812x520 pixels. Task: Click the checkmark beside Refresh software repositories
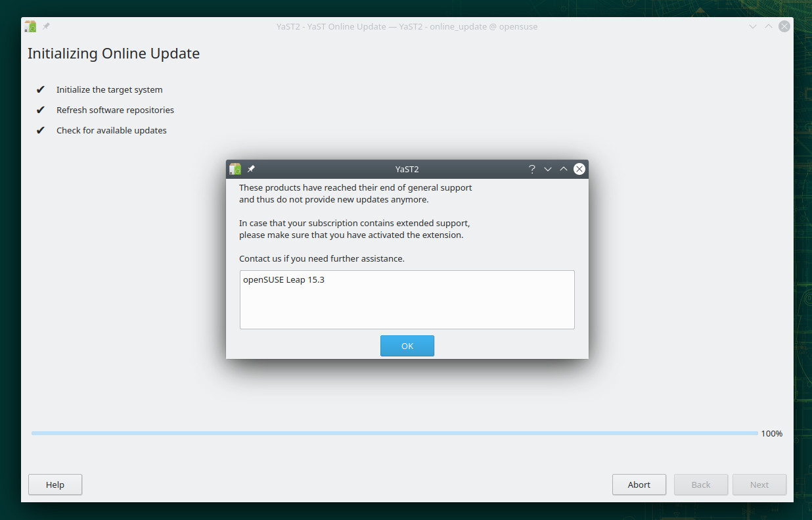41,110
